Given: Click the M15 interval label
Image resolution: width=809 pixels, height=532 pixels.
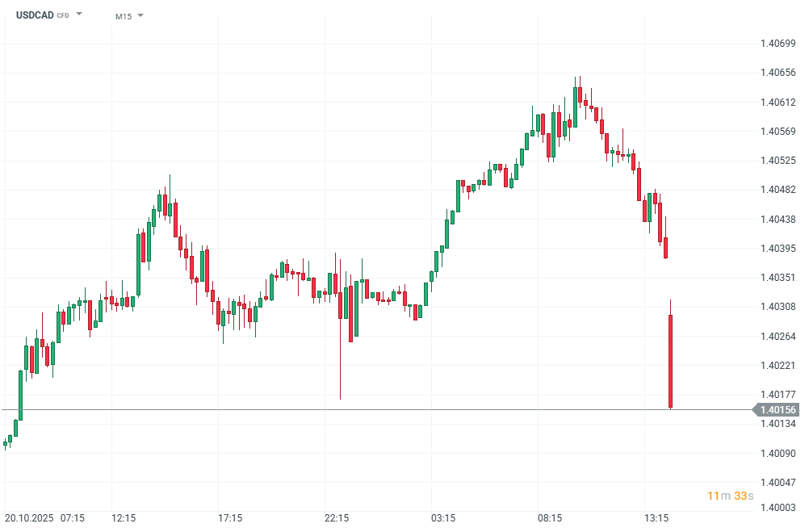Looking at the screenshot, I should (x=123, y=16).
